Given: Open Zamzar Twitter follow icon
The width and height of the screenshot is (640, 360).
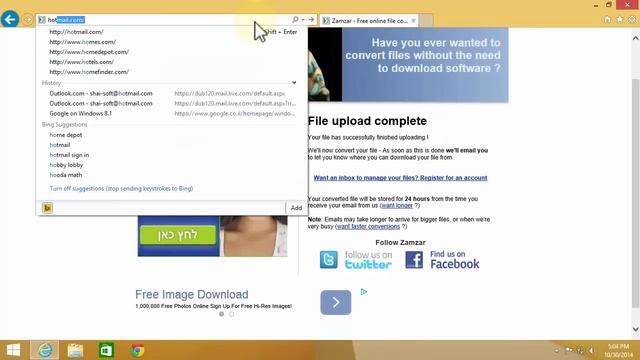Looking at the screenshot, I should [x=329, y=260].
